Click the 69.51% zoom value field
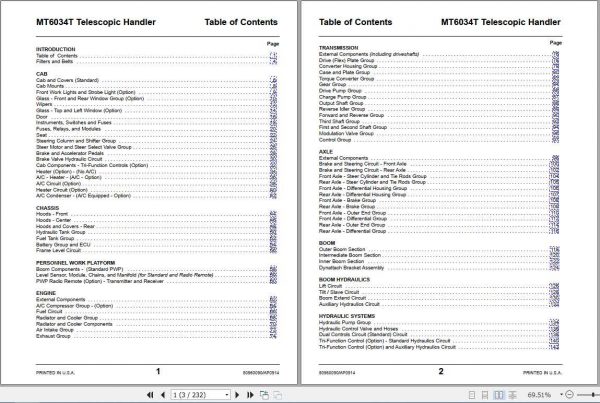 [539, 395]
